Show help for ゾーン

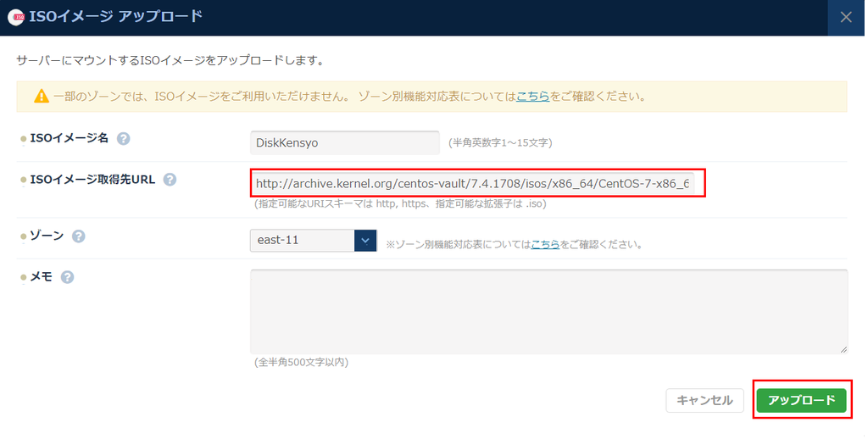coord(79,236)
